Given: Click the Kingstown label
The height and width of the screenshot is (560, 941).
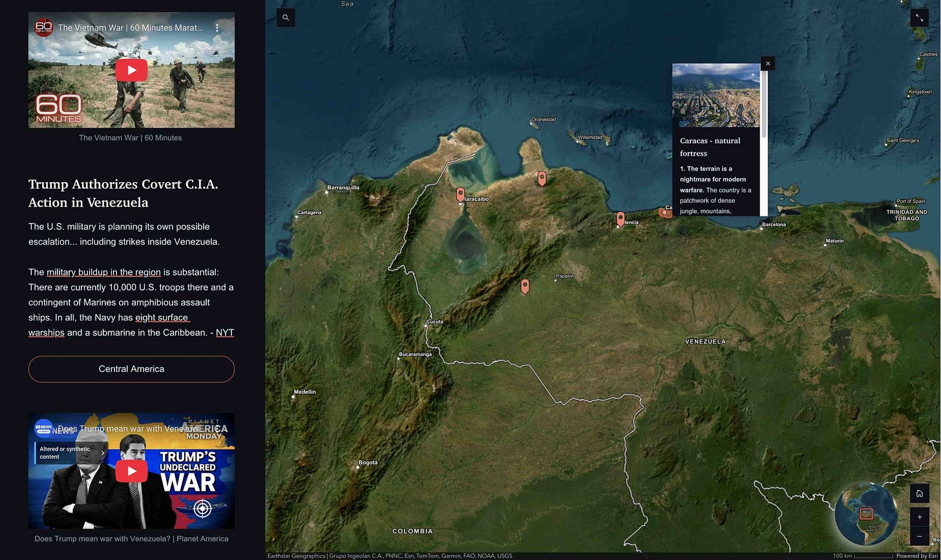Looking at the screenshot, I should pos(920,92).
